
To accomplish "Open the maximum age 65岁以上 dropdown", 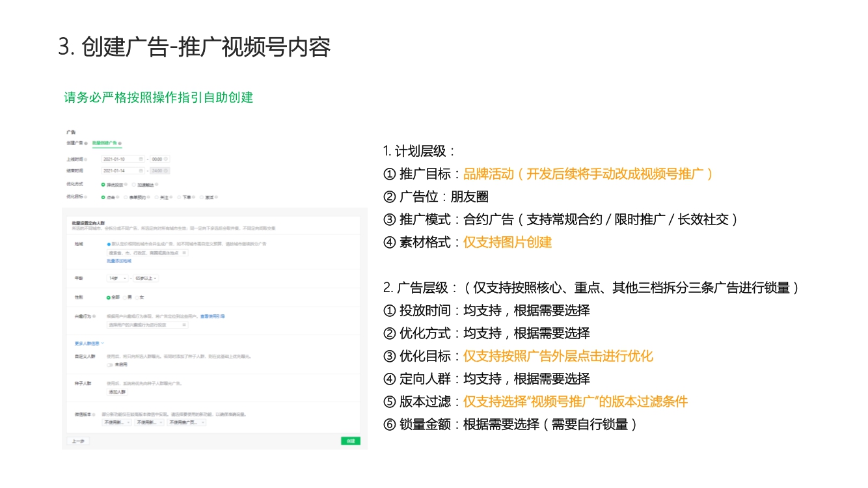I will tap(146, 278).
